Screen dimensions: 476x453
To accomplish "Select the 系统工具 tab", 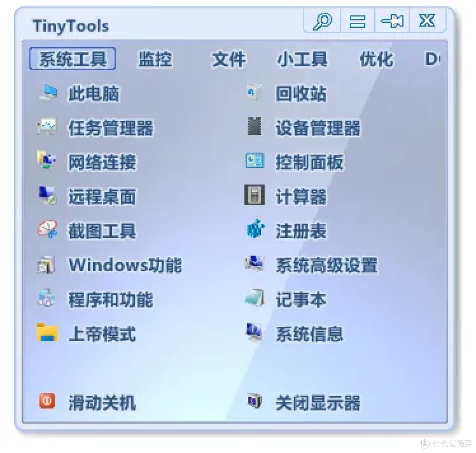I will pos(73,59).
